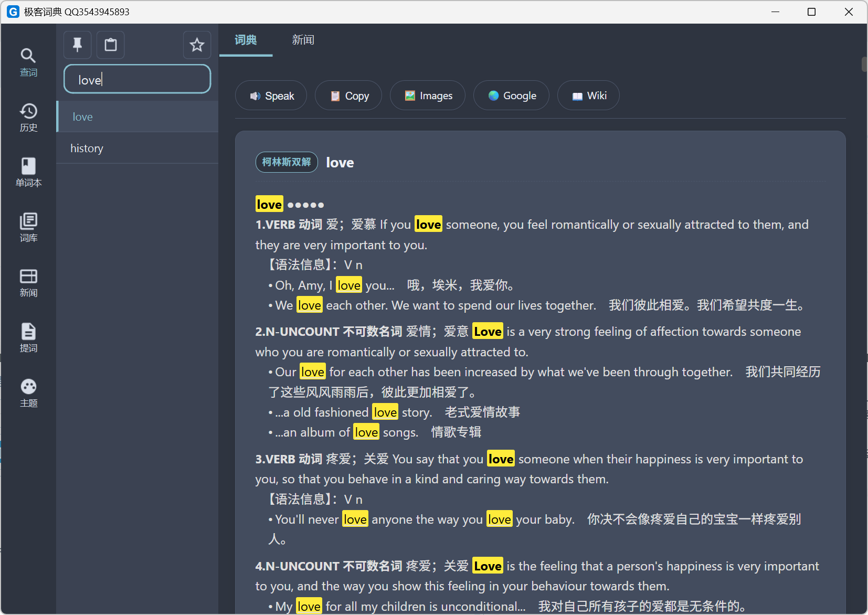The image size is (868, 615).
Task: Toggle the star favorite for this word
Action: [197, 45]
